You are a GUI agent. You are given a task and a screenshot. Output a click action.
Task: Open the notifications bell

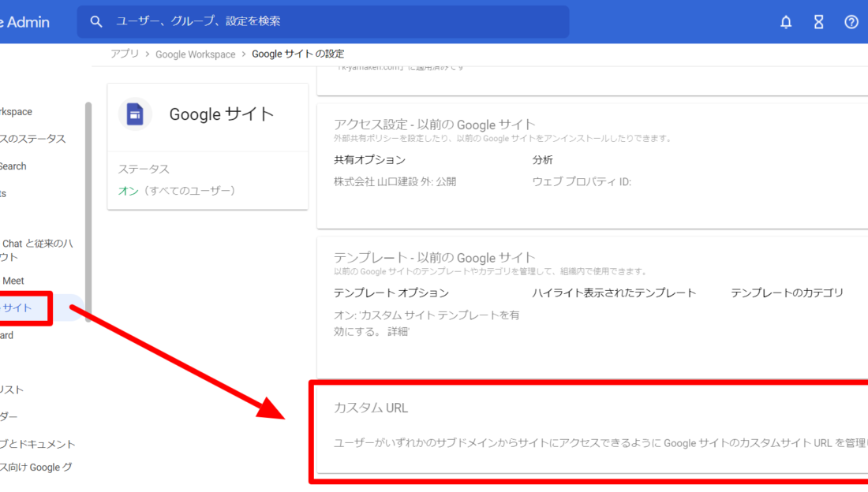point(786,22)
